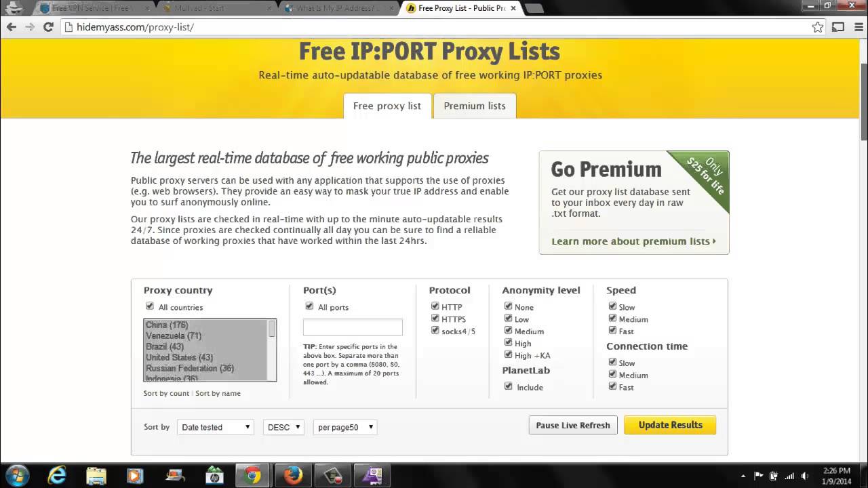Uncheck anonymity level Low checkbox
Screen dimensions: 868x488
(508, 319)
